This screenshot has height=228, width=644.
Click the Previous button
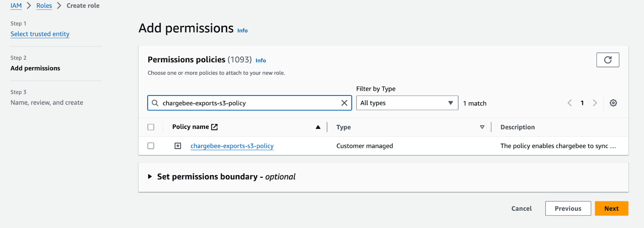pos(568,209)
